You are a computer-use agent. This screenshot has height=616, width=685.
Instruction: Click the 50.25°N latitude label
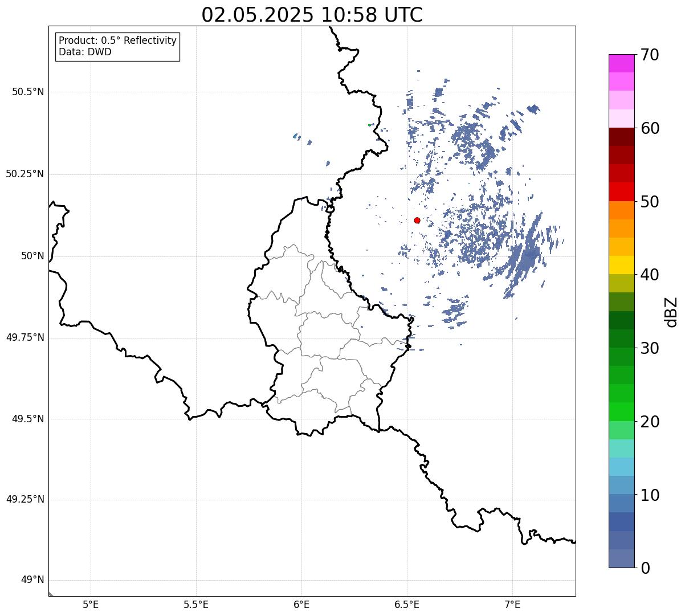click(x=25, y=174)
